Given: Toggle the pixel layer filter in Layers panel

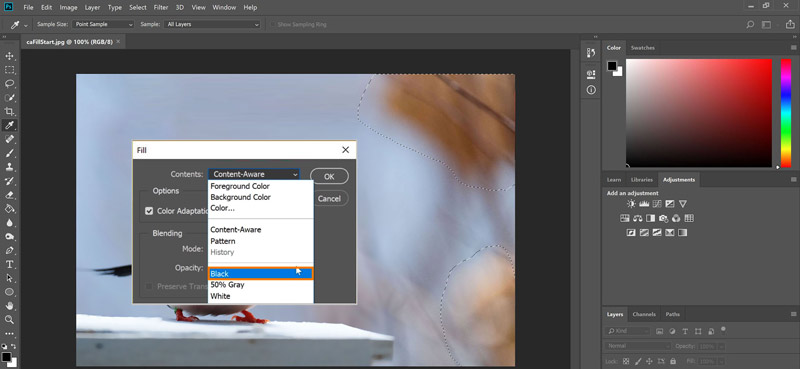Looking at the screenshot, I should pyautogui.click(x=660, y=331).
